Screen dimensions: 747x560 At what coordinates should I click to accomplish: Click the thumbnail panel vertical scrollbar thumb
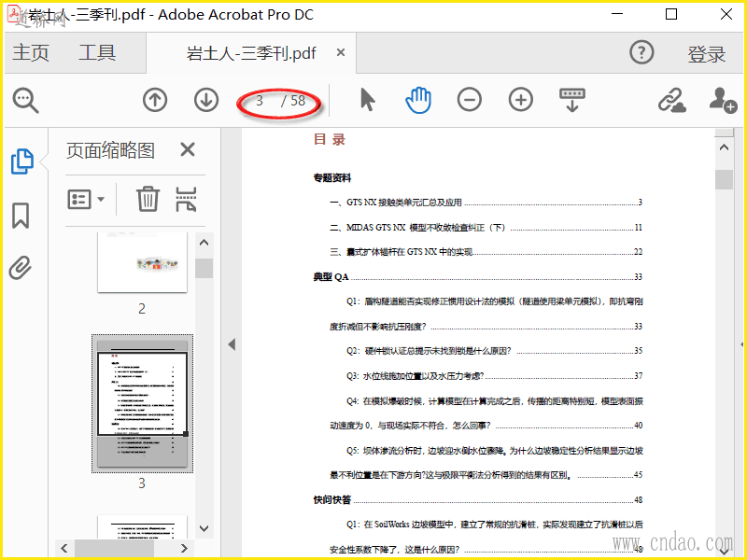click(204, 268)
